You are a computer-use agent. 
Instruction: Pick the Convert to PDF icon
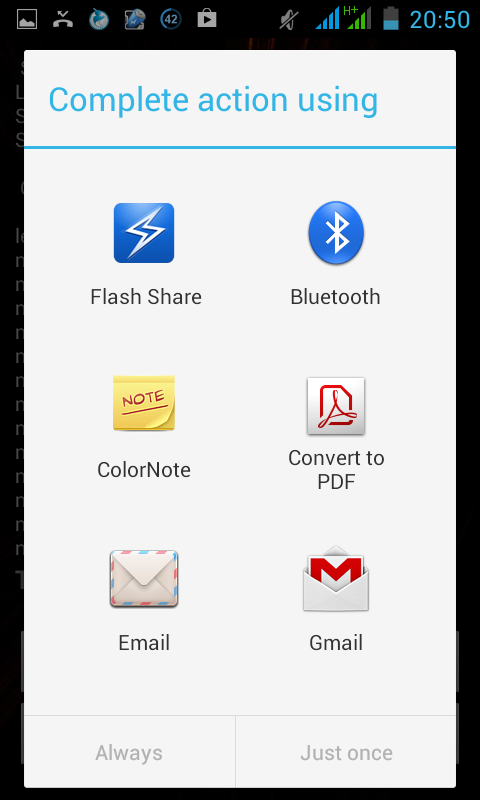[x=336, y=406]
